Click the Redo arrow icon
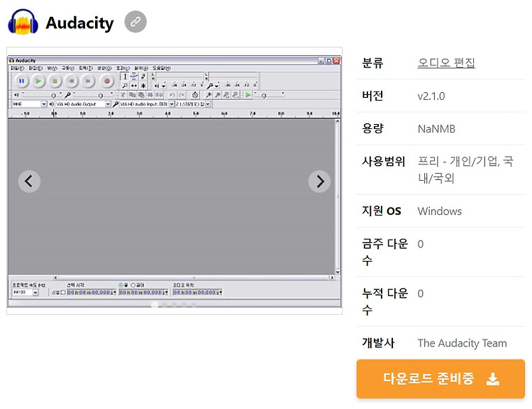532x409 pixels. (x=182, y=95)
